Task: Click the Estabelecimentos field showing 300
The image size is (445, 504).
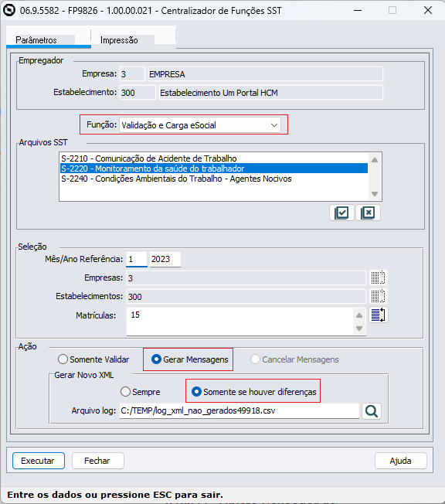Action: 246,296
